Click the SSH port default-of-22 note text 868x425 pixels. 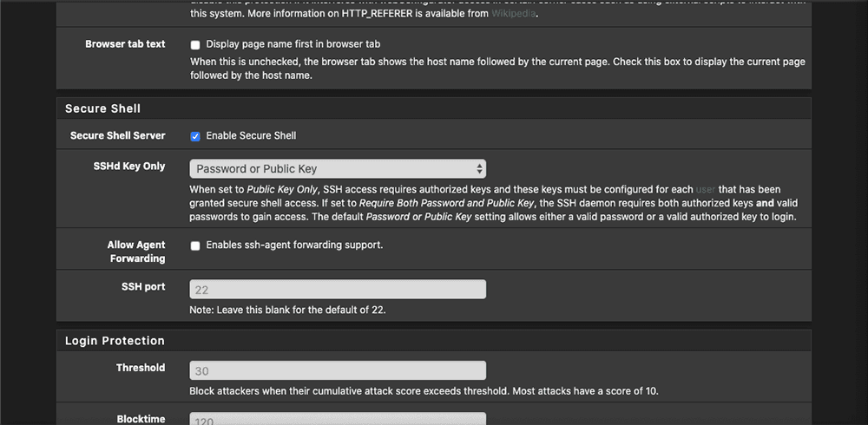click(287, 310)
